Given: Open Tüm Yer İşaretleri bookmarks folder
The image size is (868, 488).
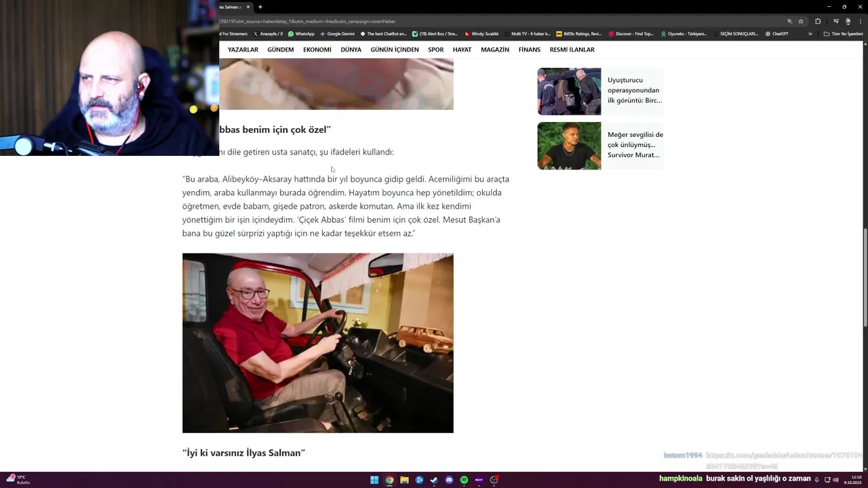Looking at the screenshot, I should [x=844, y=34].
